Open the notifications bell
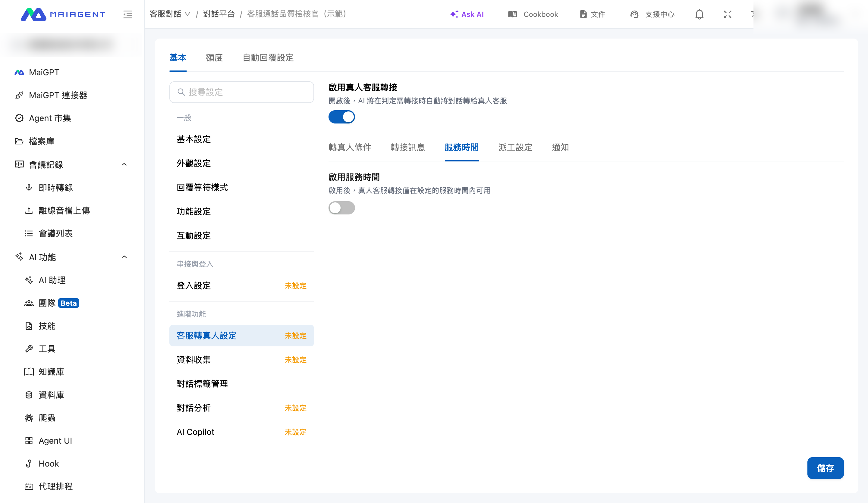The width and height of the screenshot is (868, 503). [x=699, y=14]
